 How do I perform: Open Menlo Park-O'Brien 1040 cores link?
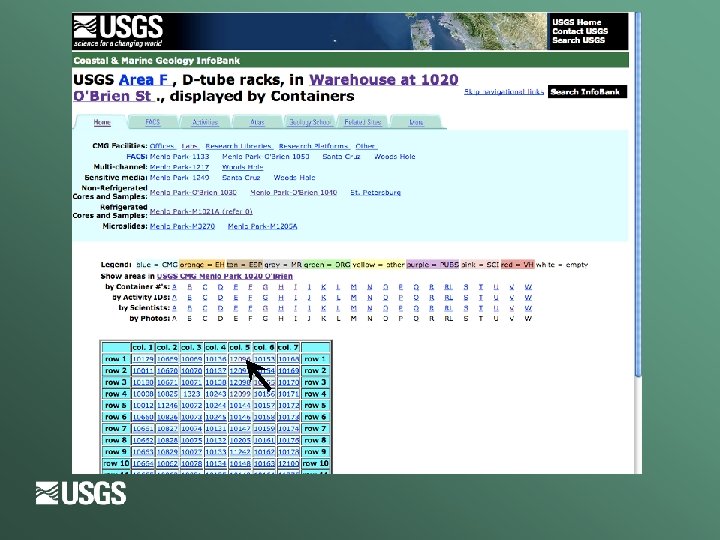click(293, 192)
